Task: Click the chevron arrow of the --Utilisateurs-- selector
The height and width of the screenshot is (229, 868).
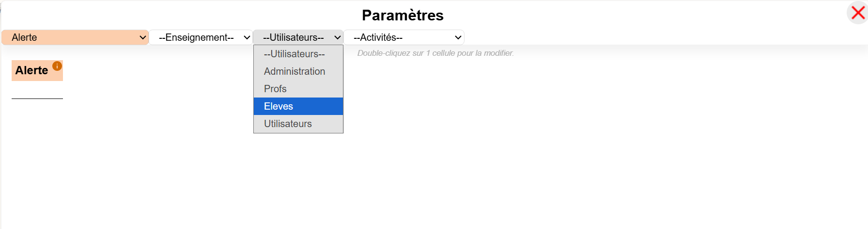Action: click(338, 37)
